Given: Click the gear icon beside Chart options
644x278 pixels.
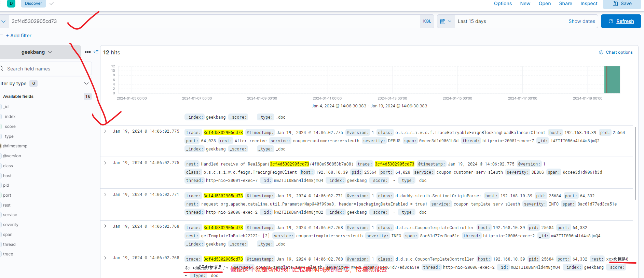Looking at the screenshot, I should tap(601, 52).
